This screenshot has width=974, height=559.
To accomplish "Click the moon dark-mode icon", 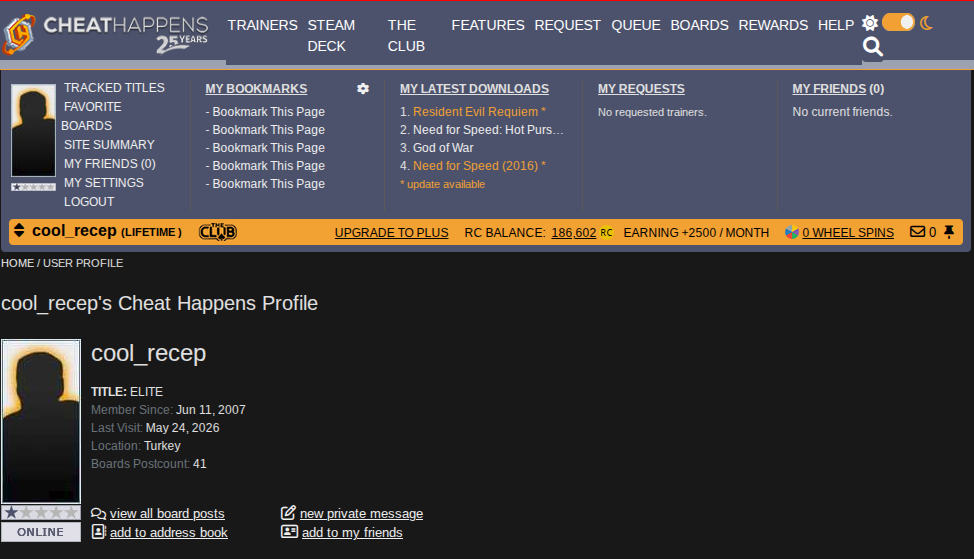I will (926, 24).
